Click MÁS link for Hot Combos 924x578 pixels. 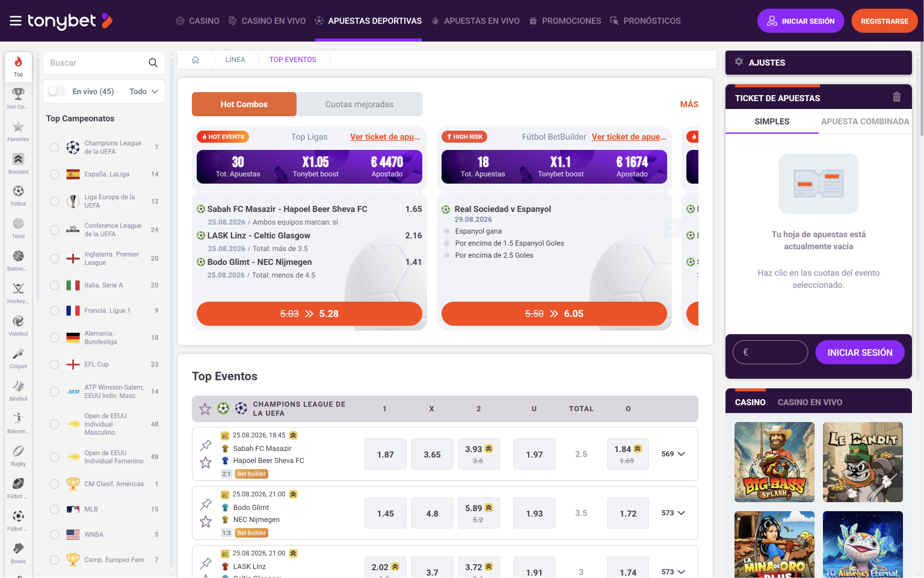click(689, 104)
